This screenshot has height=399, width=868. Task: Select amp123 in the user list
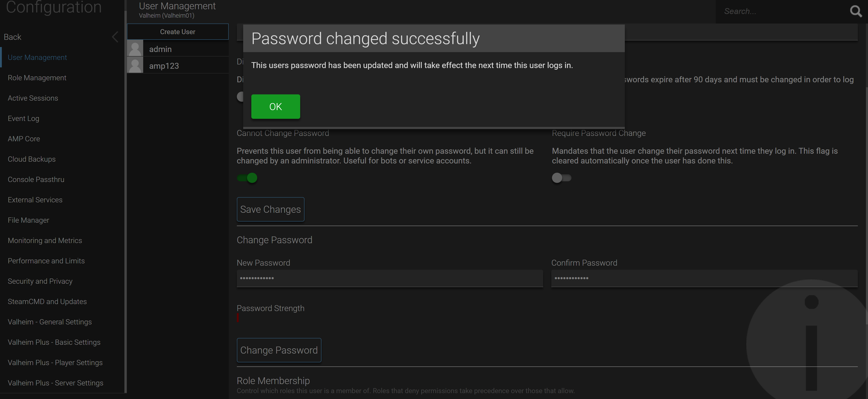point(178,65)
